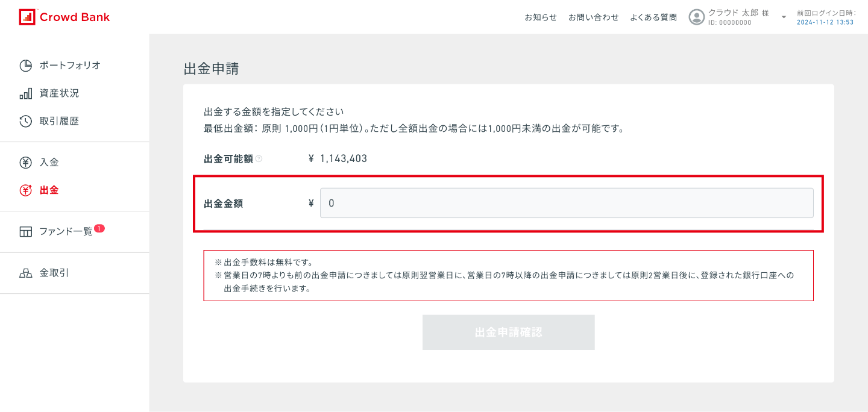The width and height of the screenshot is (868, 412).
Task: Focus the 出金金額 amount input field
Action: click(x=567, y=203)
